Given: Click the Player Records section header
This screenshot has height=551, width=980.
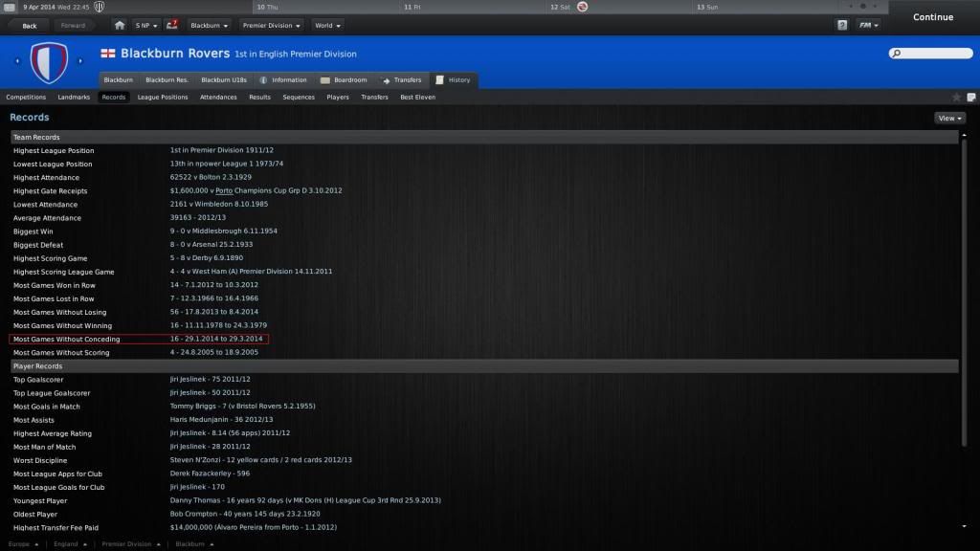Looking at the screenshot, I should point(484,366).
